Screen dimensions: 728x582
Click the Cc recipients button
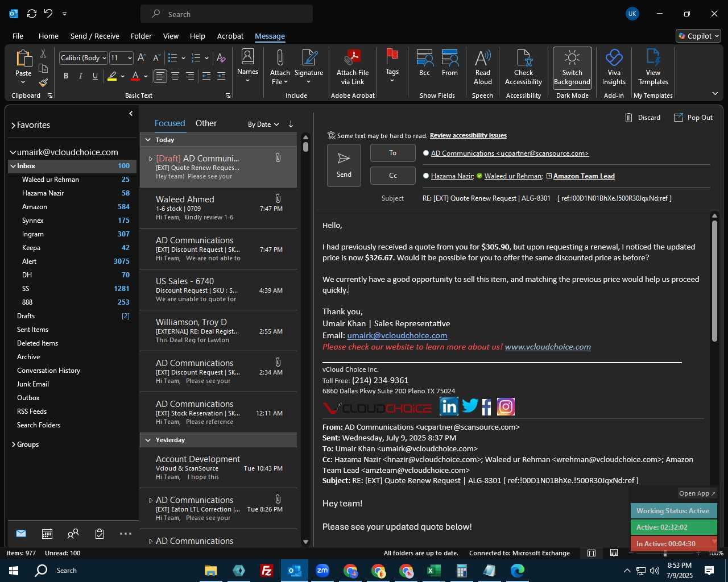(393, 176)
